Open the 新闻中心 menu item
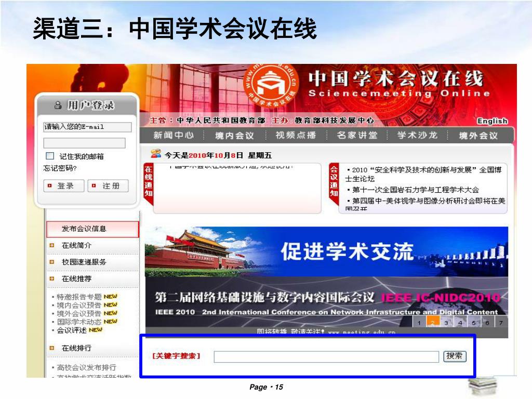Screen dimensions: 532x399 tap(174, 136)
